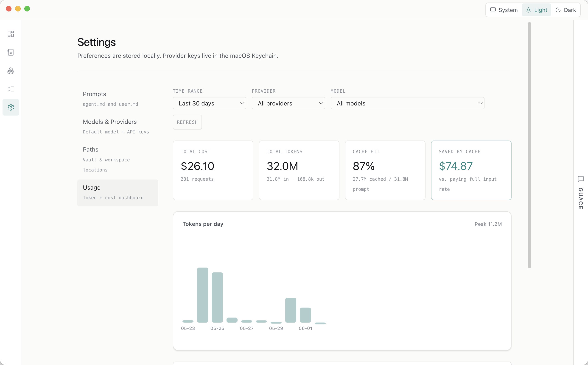
Task: Click the Total Tokens card
Action: (x=299, y=170)
